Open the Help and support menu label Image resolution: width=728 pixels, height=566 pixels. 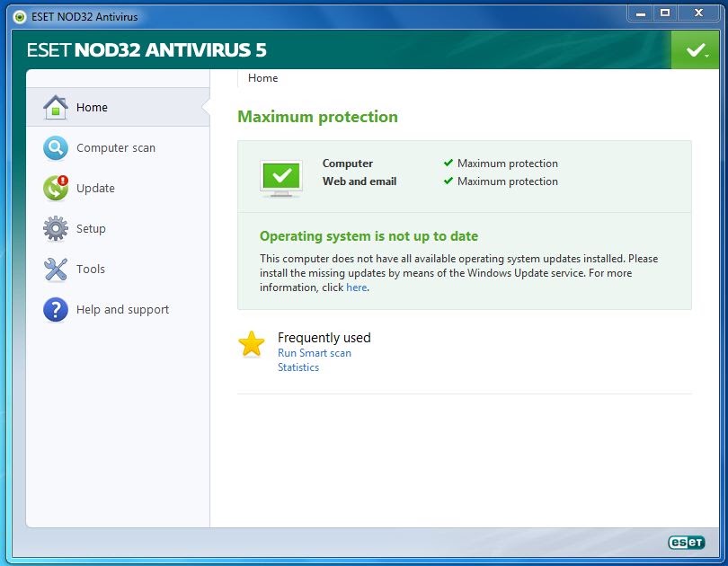click(122, 309)
